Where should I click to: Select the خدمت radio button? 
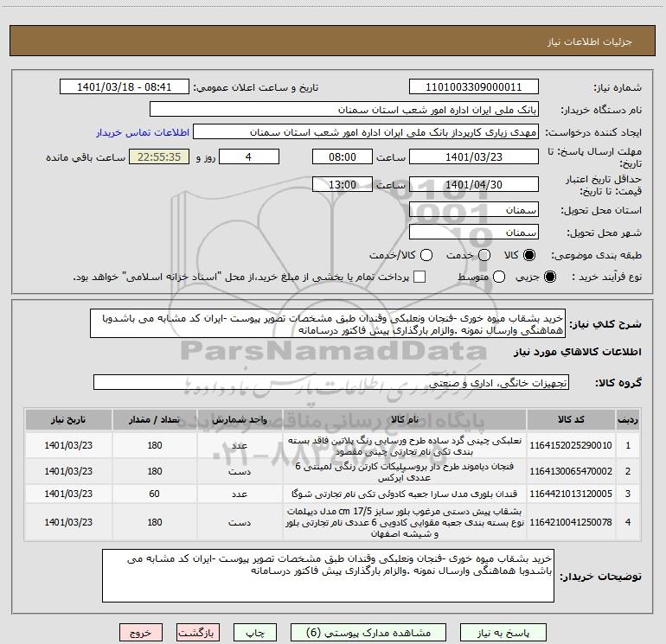pos(484,255)
